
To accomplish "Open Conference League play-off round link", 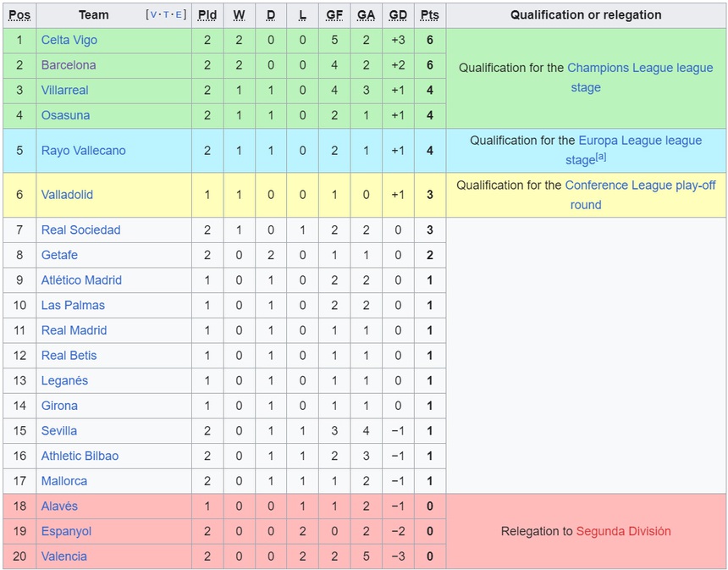I will (x=640, y=185).
